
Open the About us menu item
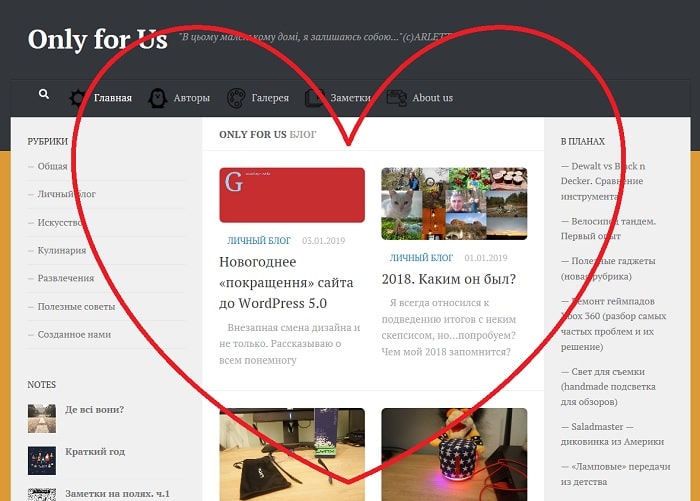[x=432, y=98]
